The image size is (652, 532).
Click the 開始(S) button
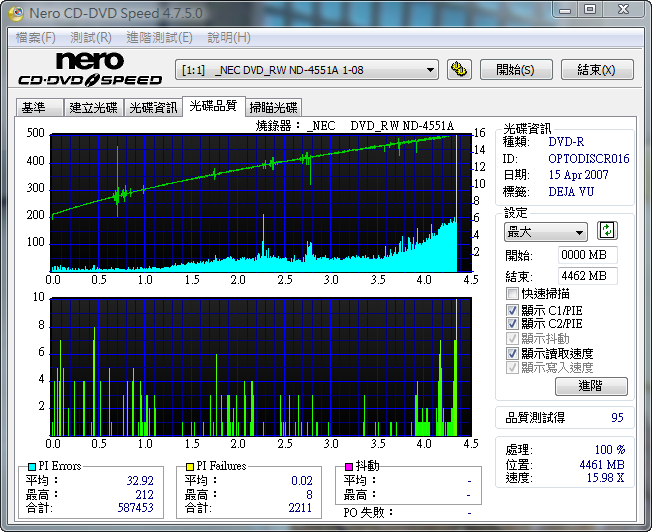click(516, 69)
